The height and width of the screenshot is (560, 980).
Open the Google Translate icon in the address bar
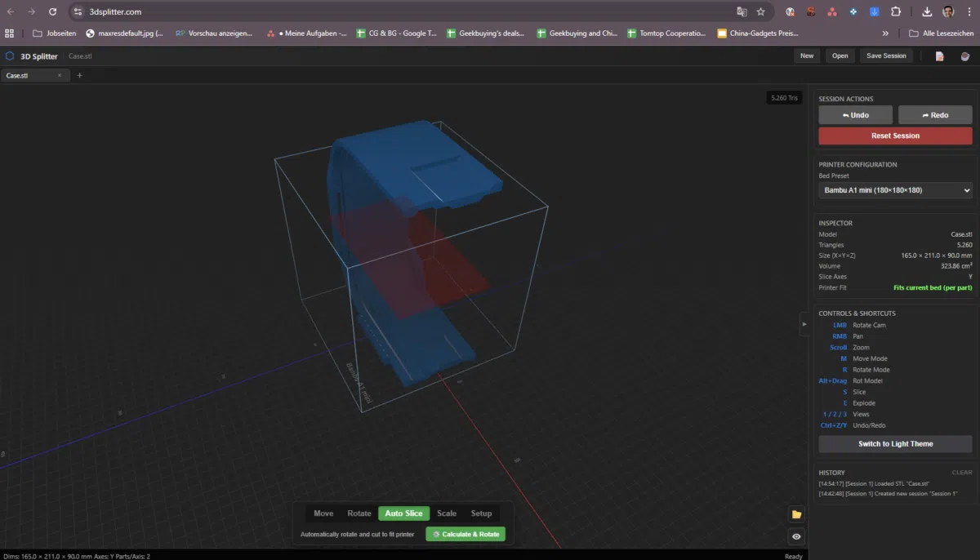742,13
